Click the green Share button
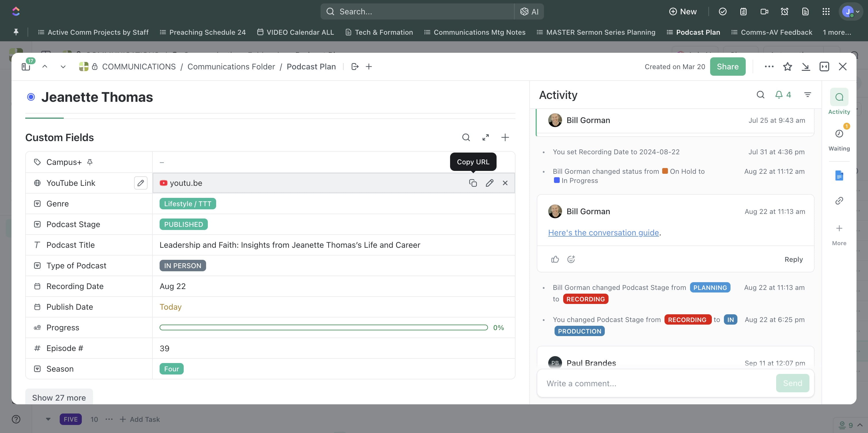Viewport: 868px width, 433px height. [x=727, y=66]
